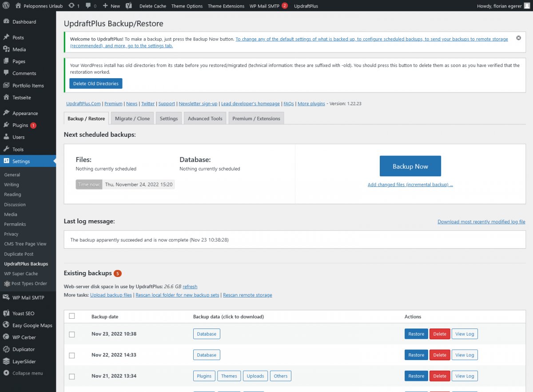Open UpdraftPlus menu in admin bar
This screenshot has width=533, height=392.
[x=306, y=6]
